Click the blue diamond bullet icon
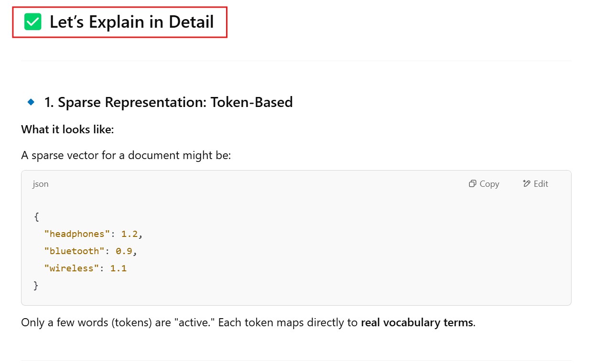The width and height of the screenshot is (606, 364). tap(31, 102)
